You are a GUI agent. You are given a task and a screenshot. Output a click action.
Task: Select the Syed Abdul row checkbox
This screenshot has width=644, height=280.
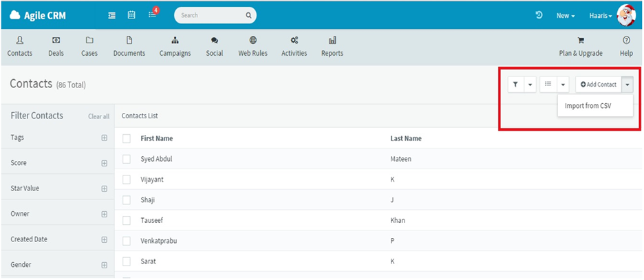coord(127,159)
